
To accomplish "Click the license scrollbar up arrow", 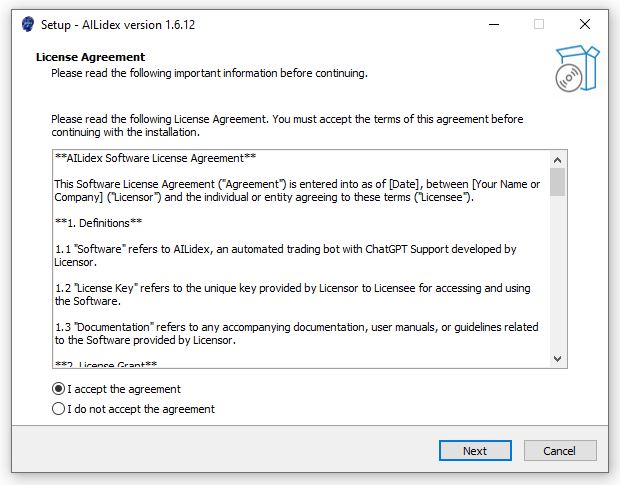I will [x=558, y=160].
